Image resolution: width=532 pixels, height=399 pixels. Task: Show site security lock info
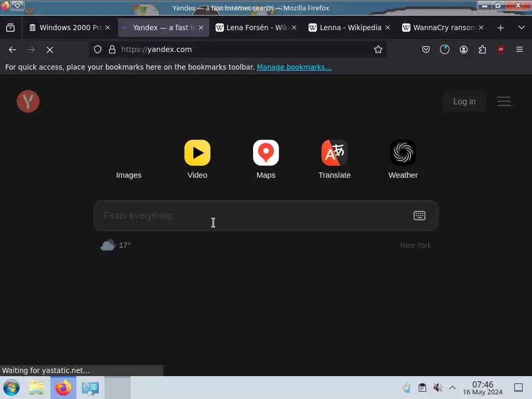click(x=112, y=49)
